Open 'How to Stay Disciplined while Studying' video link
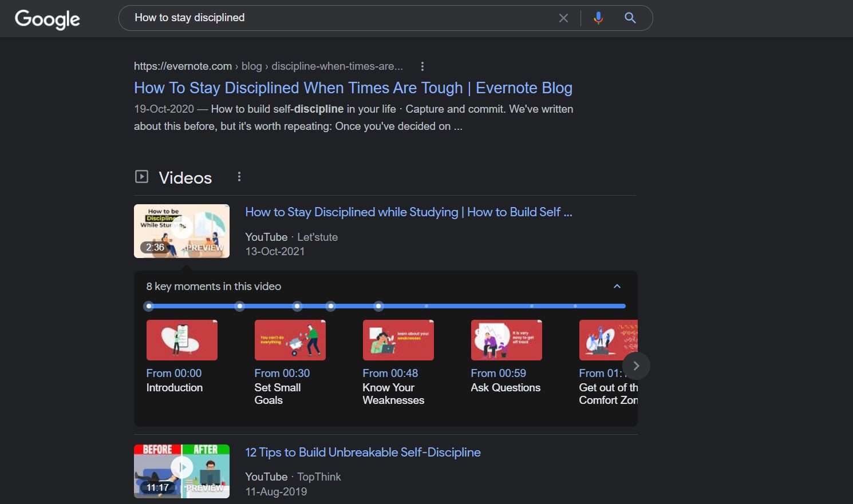This screenshot has width=853, height=504. (x=409, y=212)
